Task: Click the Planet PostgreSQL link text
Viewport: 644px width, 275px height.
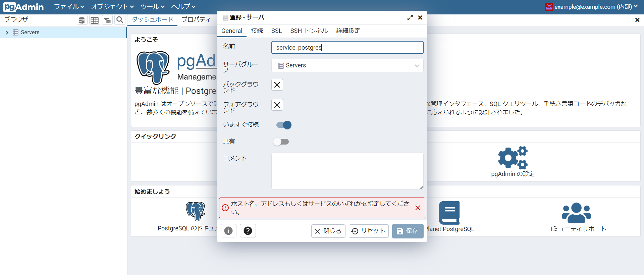Action: tap(450, 229)
